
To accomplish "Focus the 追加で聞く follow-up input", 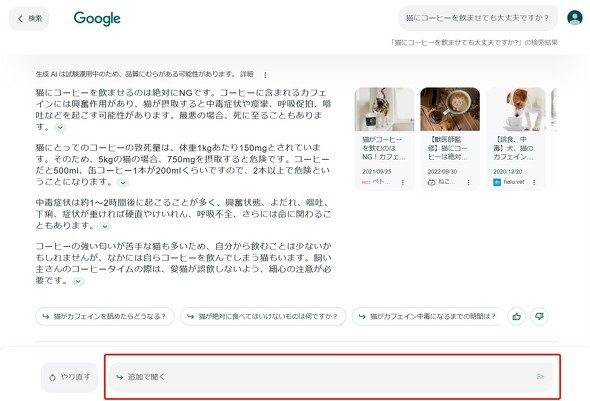I will (x=330, y=377).
